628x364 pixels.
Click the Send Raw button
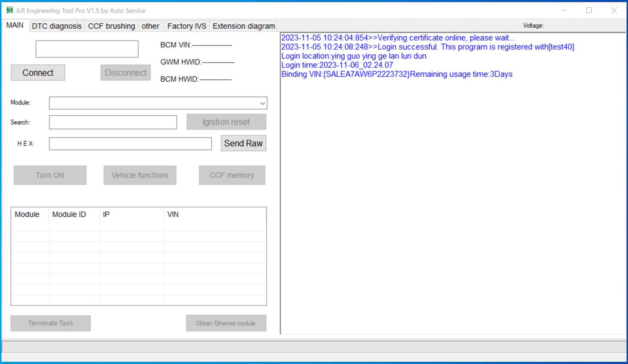(243, 143)
